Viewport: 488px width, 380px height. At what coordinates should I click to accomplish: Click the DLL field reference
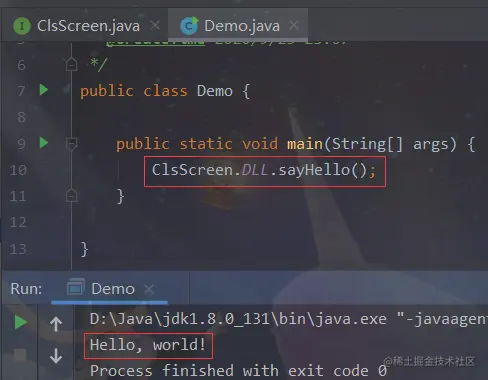coord(255,170)
